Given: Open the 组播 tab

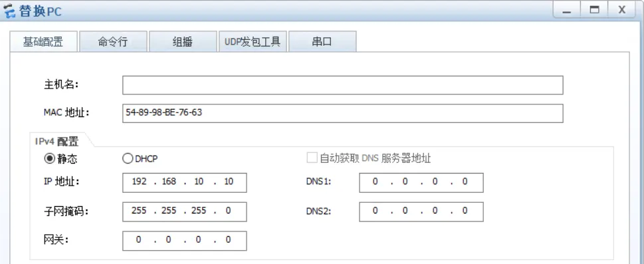Looking at the screenshot, I should pyautogui.click(x=183, y=41).
